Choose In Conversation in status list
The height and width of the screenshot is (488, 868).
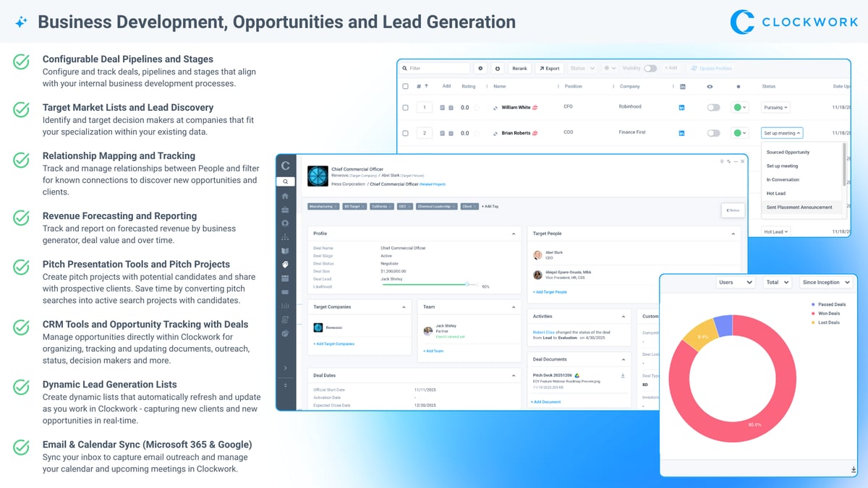coord(783,180)
